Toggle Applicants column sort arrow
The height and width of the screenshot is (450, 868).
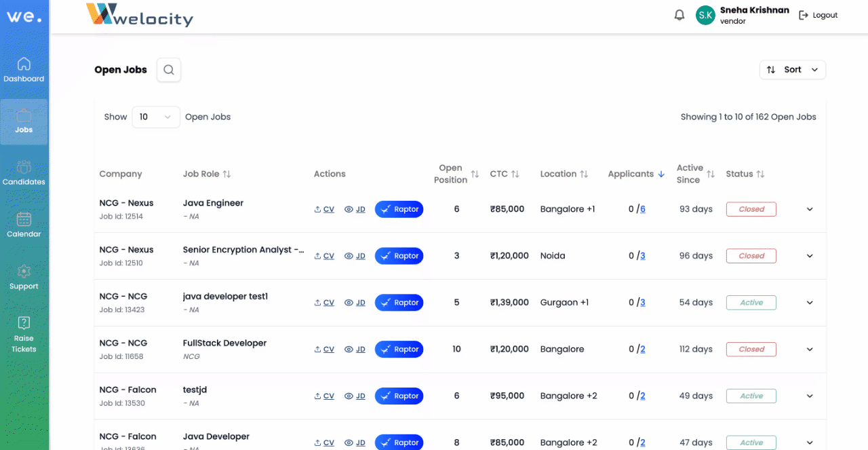[x=661, y=174]
